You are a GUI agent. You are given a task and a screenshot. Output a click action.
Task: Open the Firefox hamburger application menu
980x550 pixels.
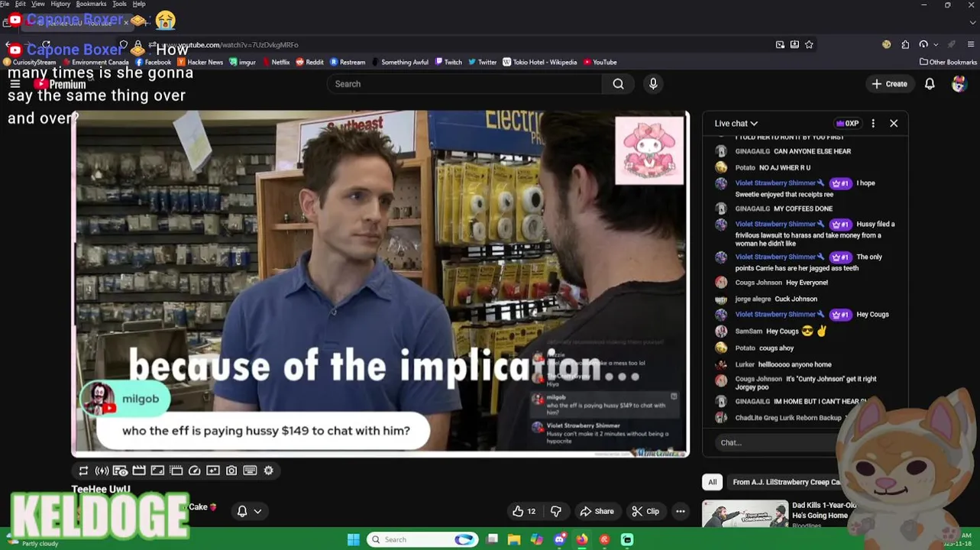pyautogui.click(x=971, y=44)
